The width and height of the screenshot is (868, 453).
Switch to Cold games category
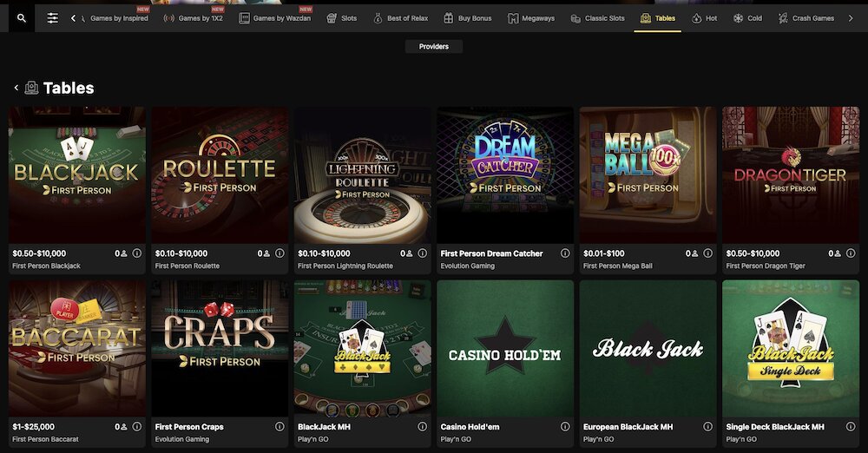pyautogui.click(x=747, y=18)
